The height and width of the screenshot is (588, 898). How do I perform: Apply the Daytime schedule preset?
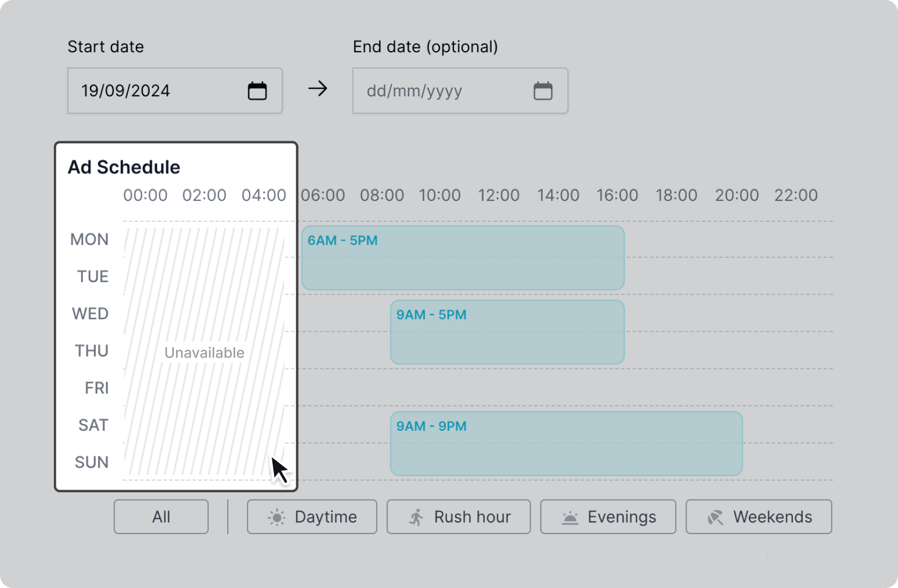click(x=312, y=517)
